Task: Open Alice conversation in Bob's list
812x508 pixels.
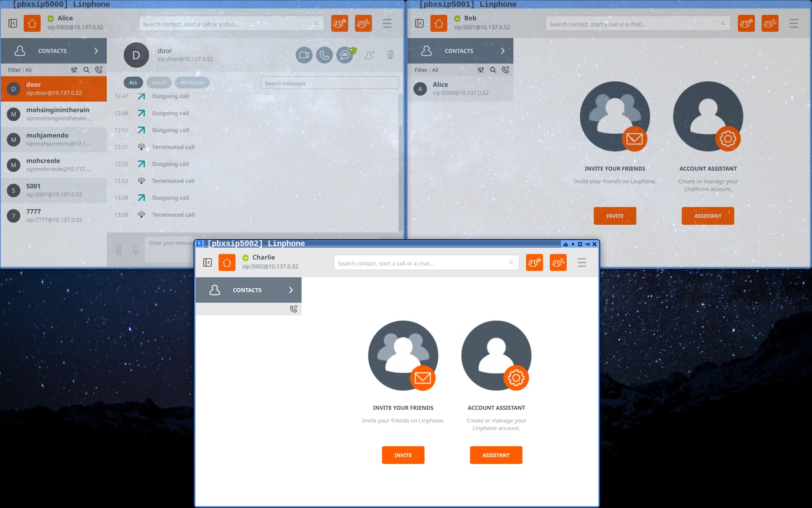Action: point(460,88)
